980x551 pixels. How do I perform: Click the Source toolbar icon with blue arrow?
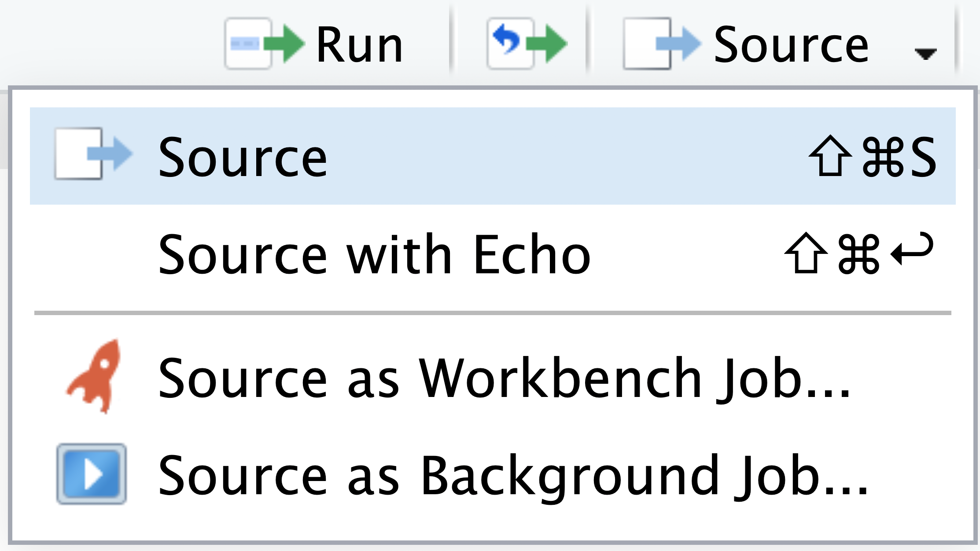tap(661, 44)
